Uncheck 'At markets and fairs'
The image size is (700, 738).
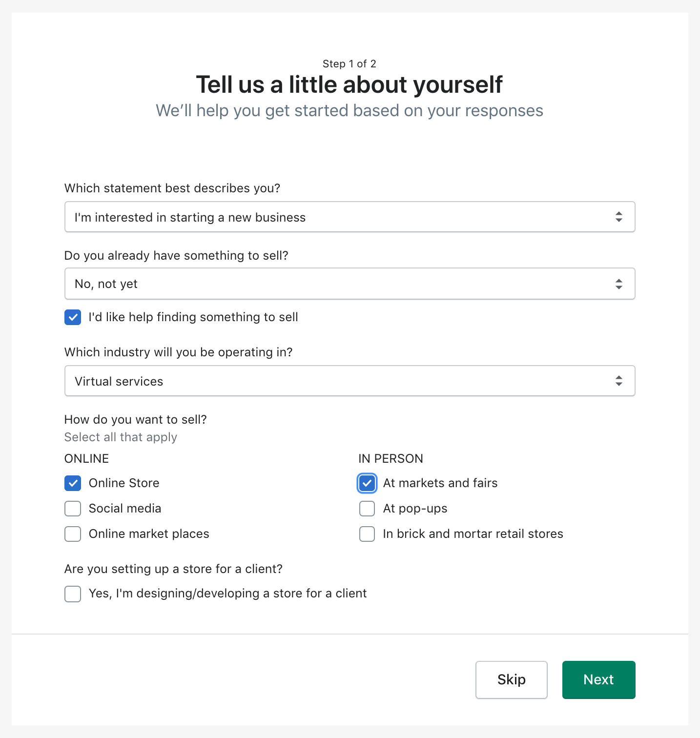(x=367, y=483)
